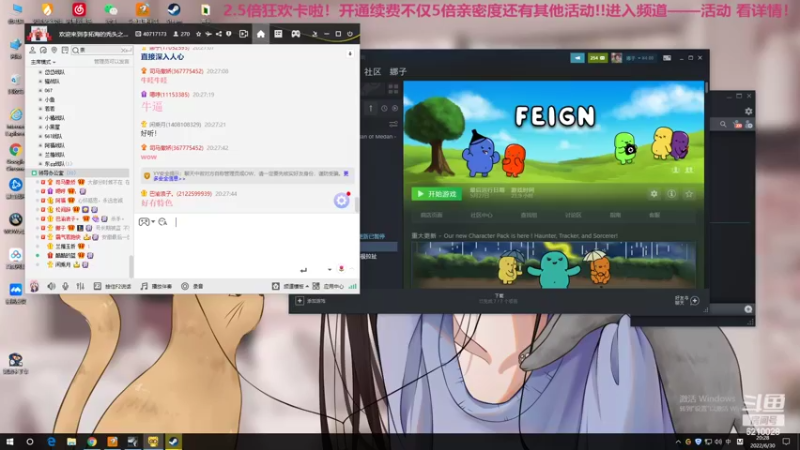Open Windows Start menu
The image size is (800, 450).
tap(10, 441)
